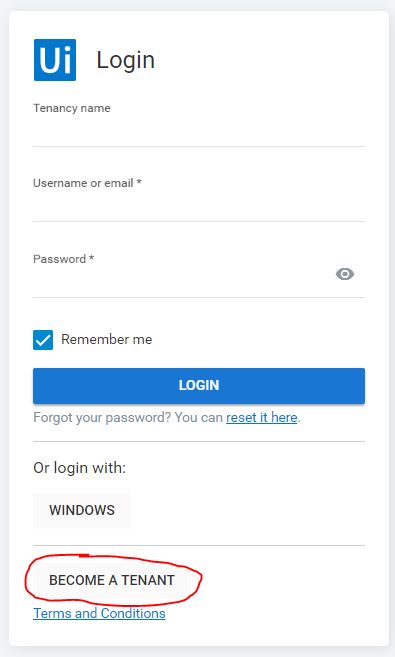Viewport: 395px width, 657px height.
Task: Open the reset it here link
Action: coord(262,418)
